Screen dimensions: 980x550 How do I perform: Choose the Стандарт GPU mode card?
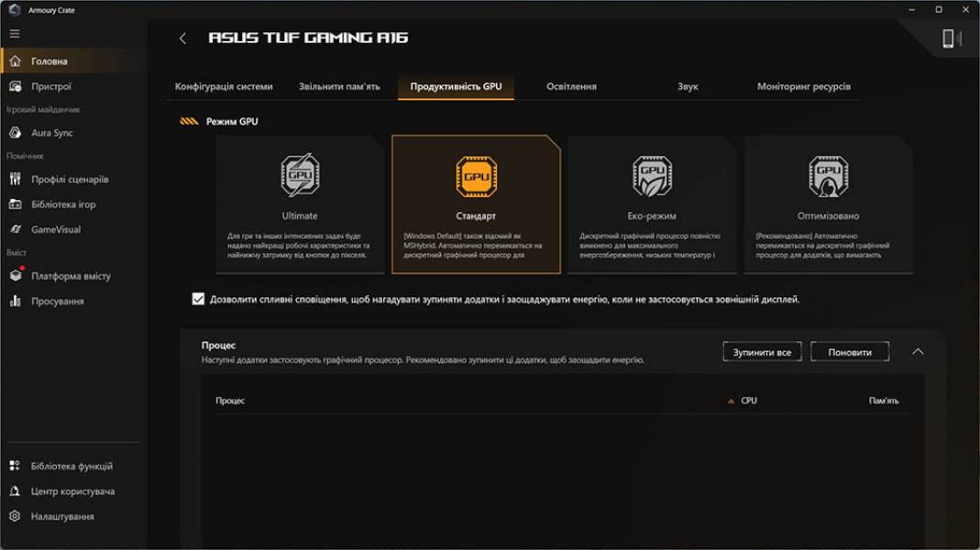pyautogui.click(x=476, y=204)
